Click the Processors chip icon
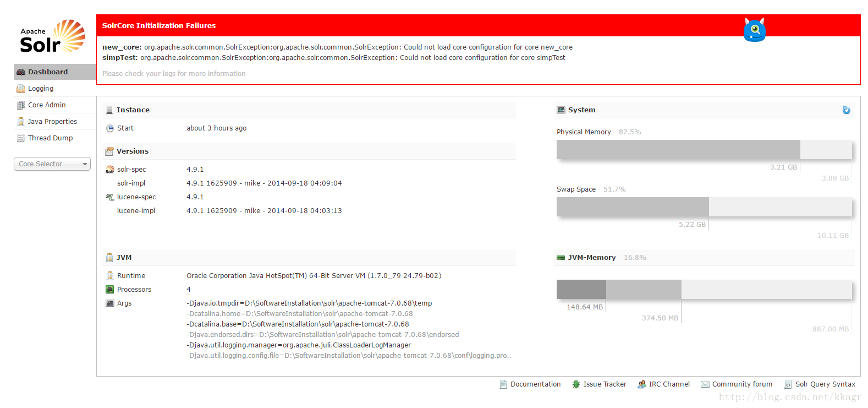 click(x=109, y=290)
